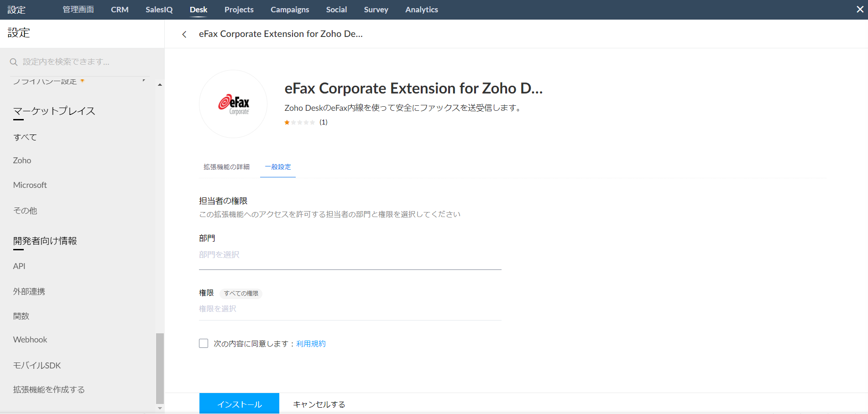The image size is (868, 414).
Task: Open Survey in the top navigation
Action: (x=376, y=10)
